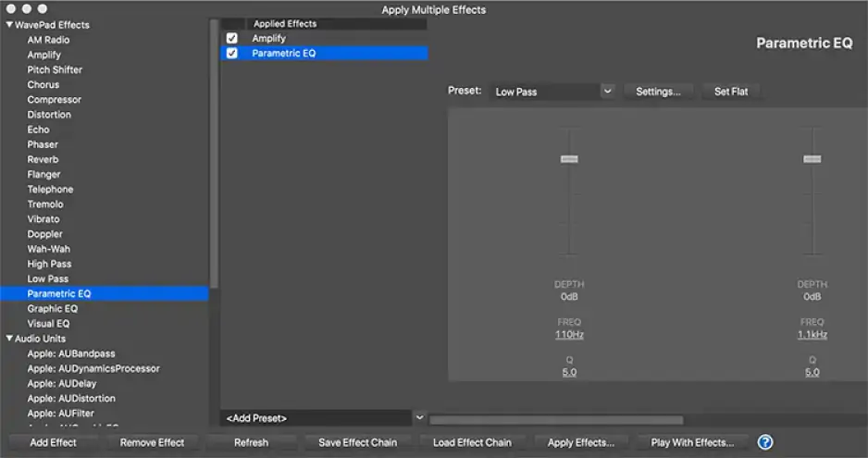
Task: Click Save Effect Chain button
Action: point(357,442)
